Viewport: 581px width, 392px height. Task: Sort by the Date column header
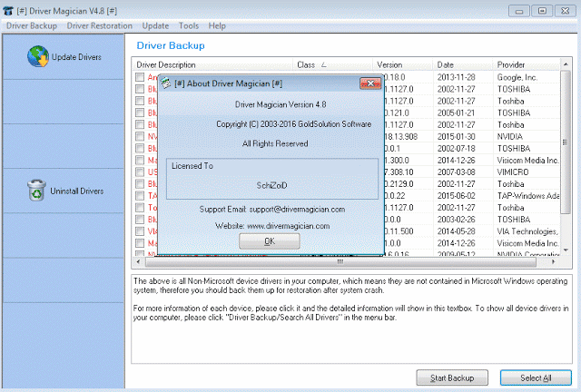462,64
